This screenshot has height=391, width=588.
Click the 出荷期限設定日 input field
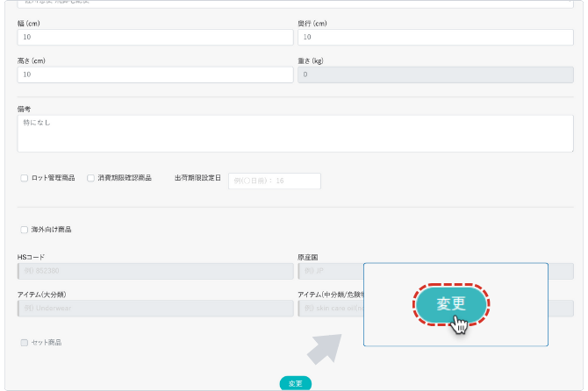tap(275, 181)
